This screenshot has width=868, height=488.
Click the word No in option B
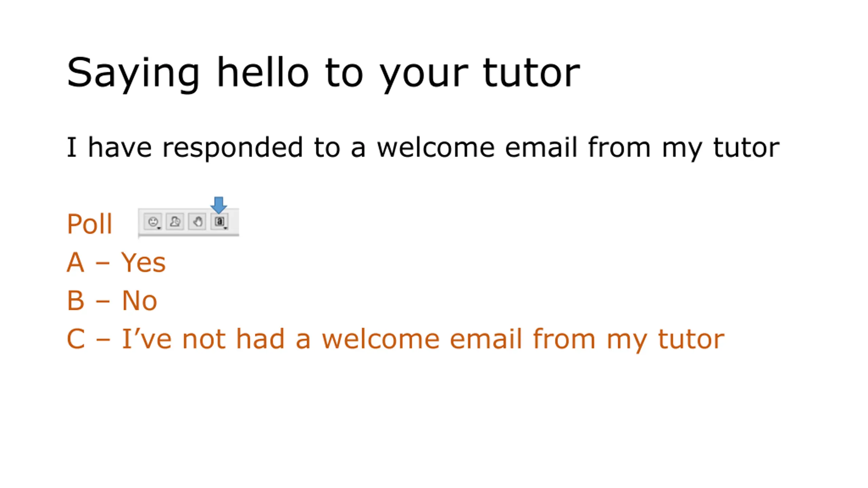[139, 301]
